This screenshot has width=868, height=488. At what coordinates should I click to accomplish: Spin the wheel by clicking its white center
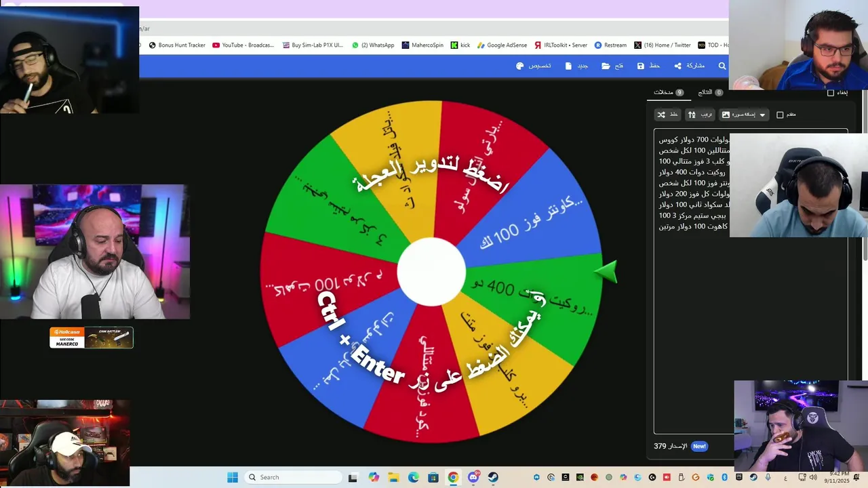tap(431, 272)
